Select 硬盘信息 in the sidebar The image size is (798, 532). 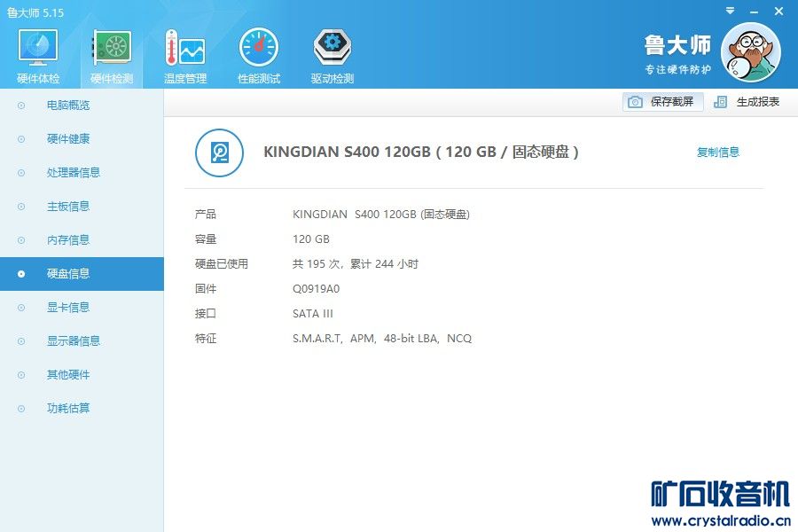(82, 274)
